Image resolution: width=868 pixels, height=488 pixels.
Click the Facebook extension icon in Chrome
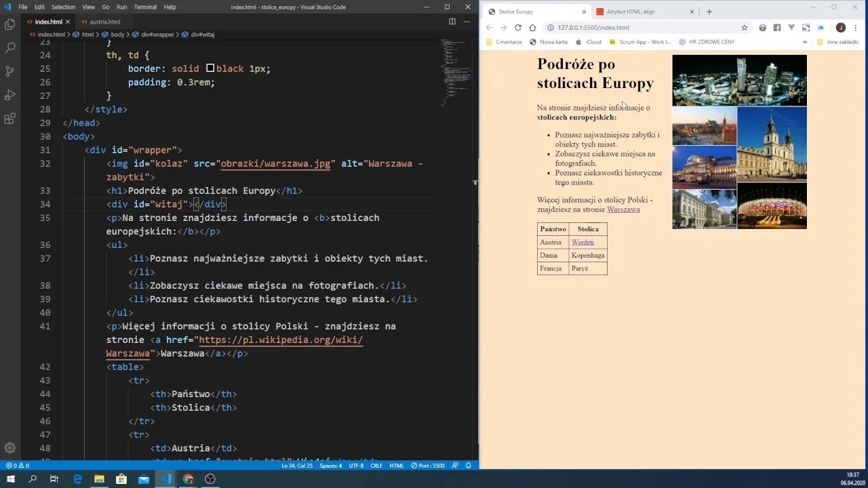click(x=777, y=28)
